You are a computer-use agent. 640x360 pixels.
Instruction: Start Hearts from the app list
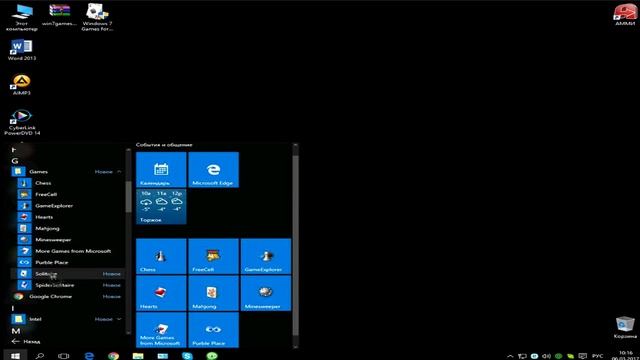67,217
